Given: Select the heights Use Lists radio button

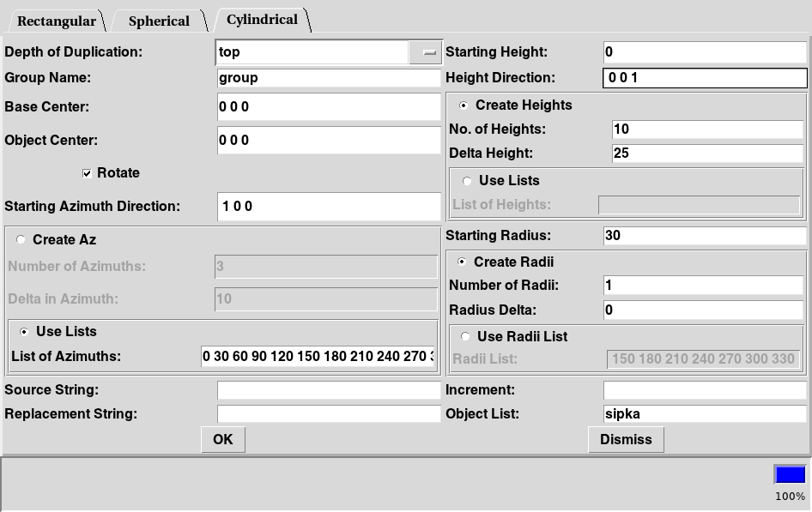Looking at the screenshot, I should 467,180.
